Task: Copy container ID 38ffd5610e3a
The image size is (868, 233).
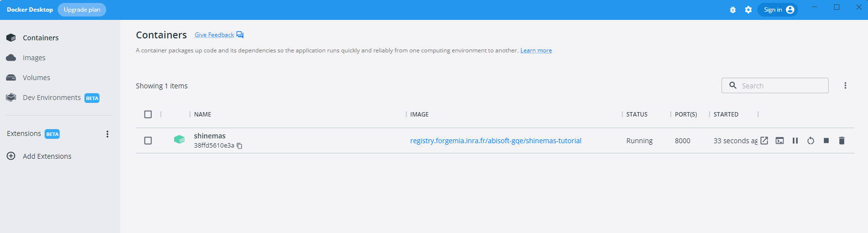Action: tap(239, 146)
